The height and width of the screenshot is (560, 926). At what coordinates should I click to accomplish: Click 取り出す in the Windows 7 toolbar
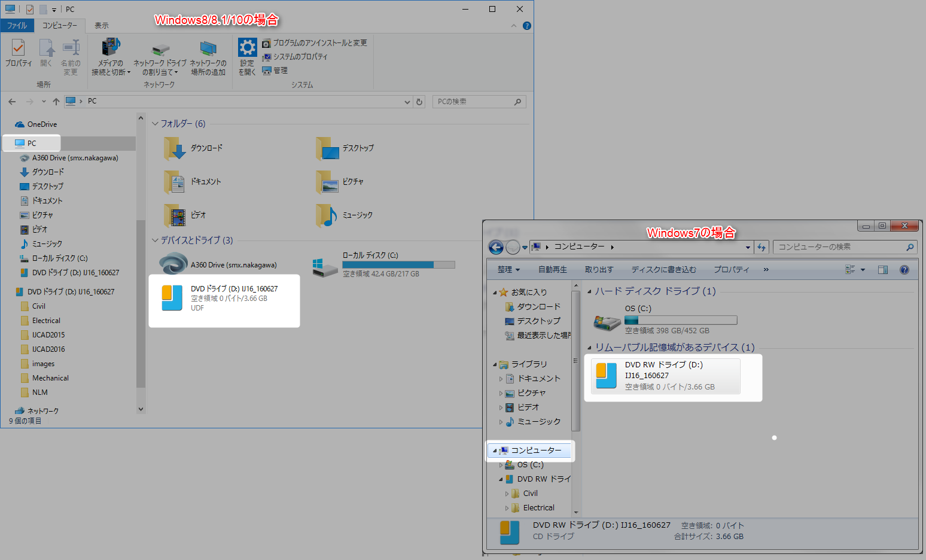599,270
